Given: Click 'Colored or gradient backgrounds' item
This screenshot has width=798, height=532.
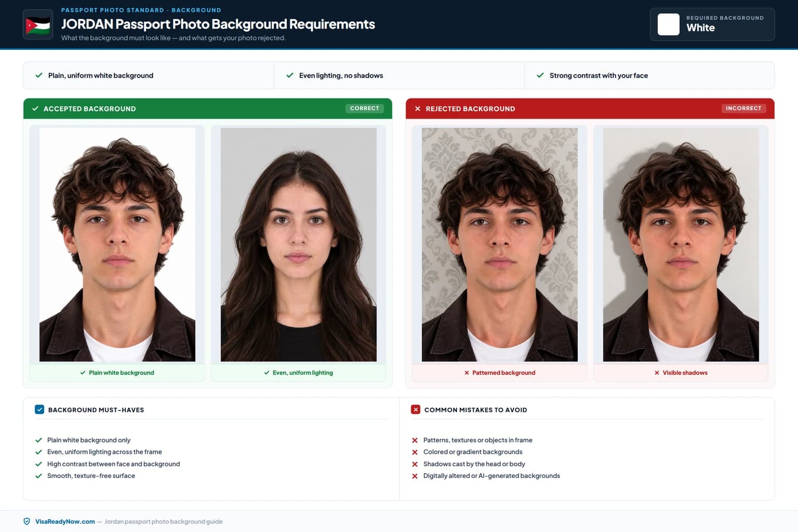Looking at the screenshot, I should (x=473, y=452).
